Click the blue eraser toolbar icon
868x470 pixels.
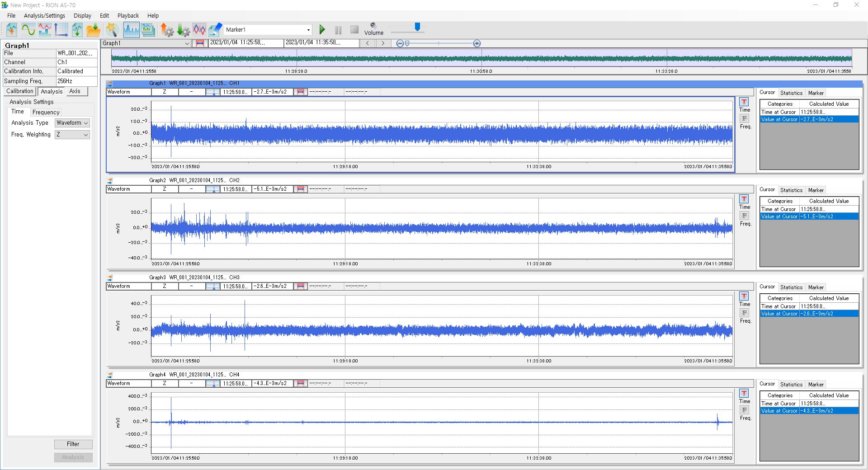(x=215, y=30)
